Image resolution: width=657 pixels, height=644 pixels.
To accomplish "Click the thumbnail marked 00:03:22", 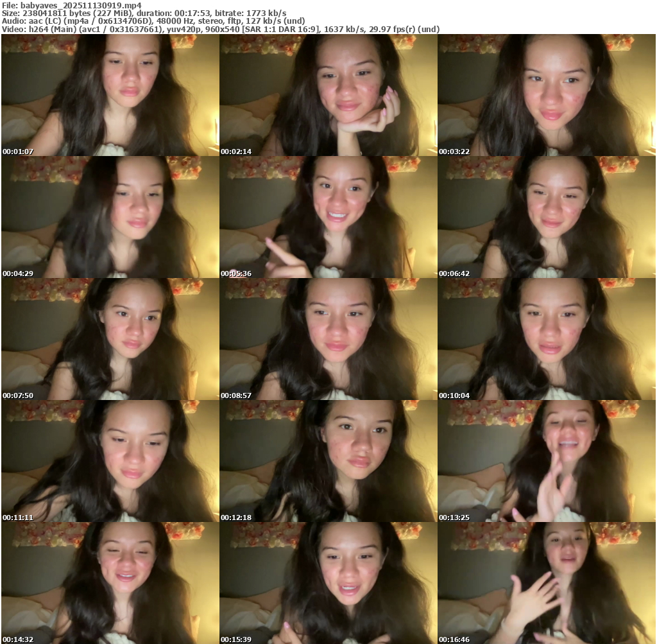I will 546,95.
